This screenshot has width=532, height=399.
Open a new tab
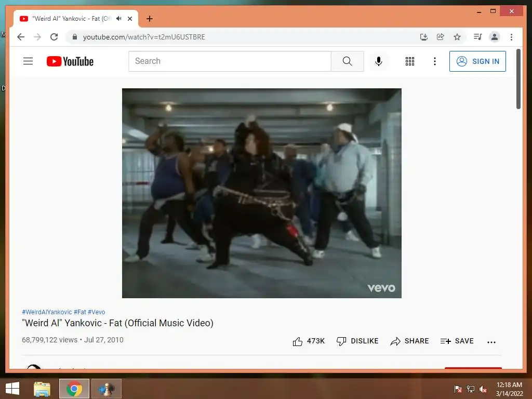pos(149,19)
